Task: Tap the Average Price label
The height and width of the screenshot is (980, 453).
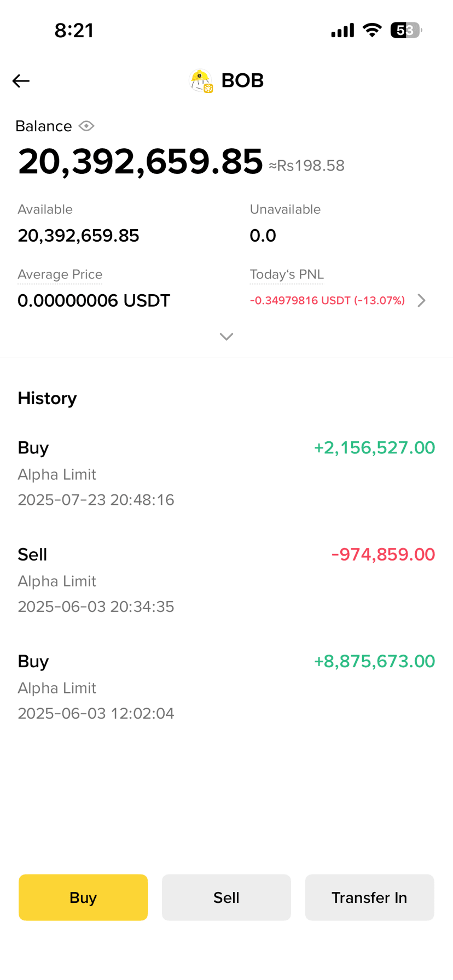Action: 60,274
